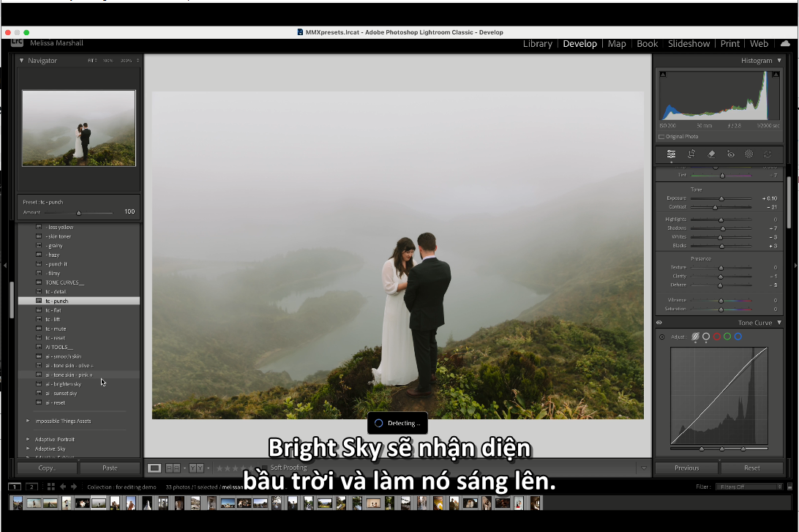Apply the ai - brighten sky preset

[x=64, y=384]
